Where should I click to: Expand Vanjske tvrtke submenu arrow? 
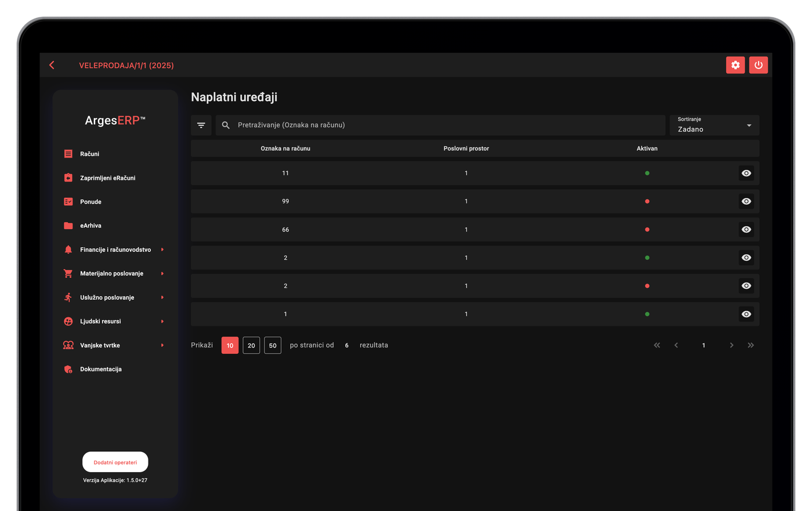tap(162, 345)
